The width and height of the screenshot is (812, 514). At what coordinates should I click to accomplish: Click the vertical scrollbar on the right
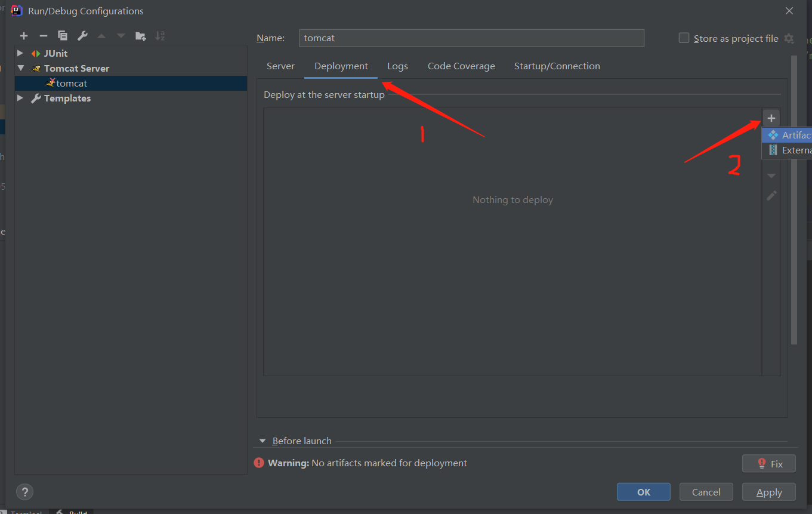[794, 200]
